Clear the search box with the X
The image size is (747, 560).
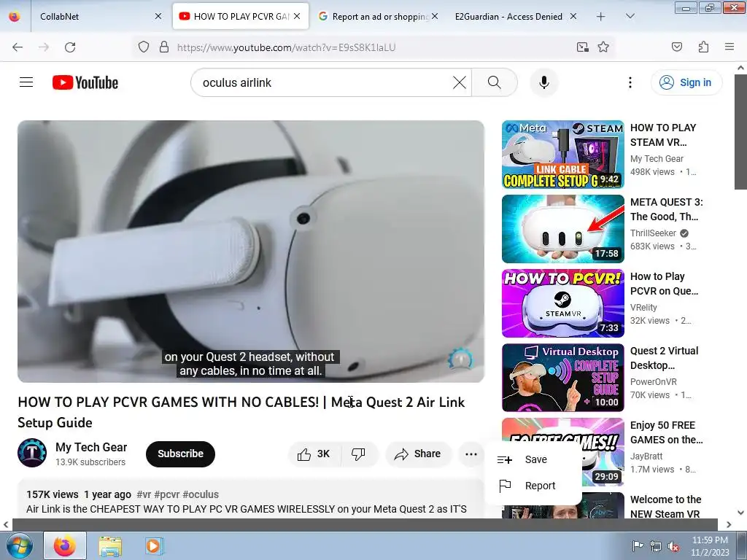[460, 82]
